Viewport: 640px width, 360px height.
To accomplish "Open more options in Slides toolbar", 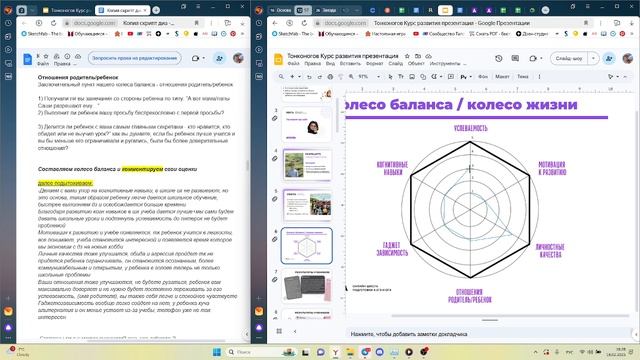I will 539,76.
